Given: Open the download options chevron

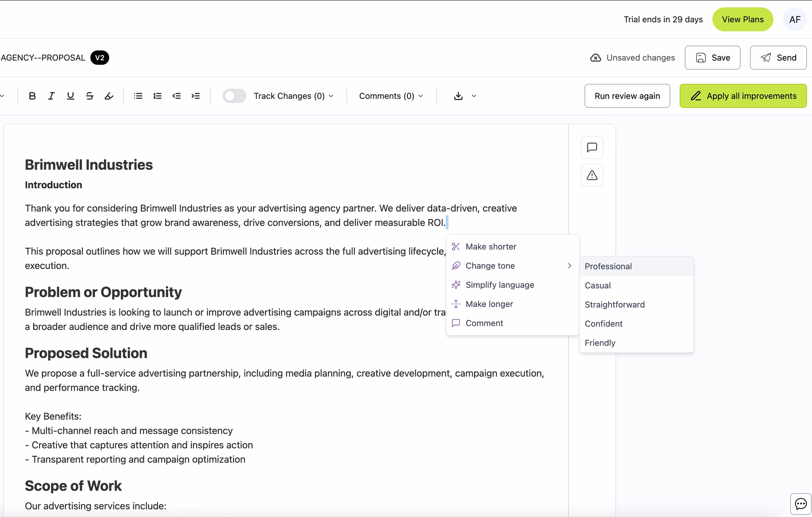Looking at the screenshot, I should tap(474, 96).
